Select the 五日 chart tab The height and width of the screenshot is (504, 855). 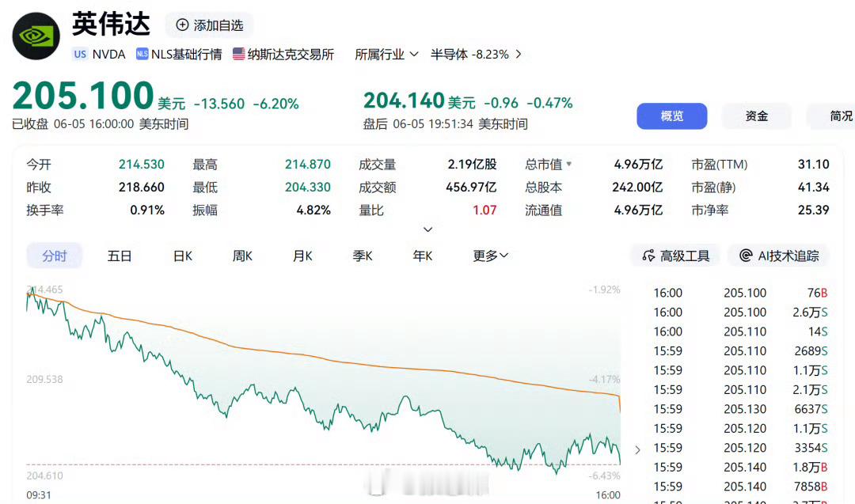pos(120,256)
